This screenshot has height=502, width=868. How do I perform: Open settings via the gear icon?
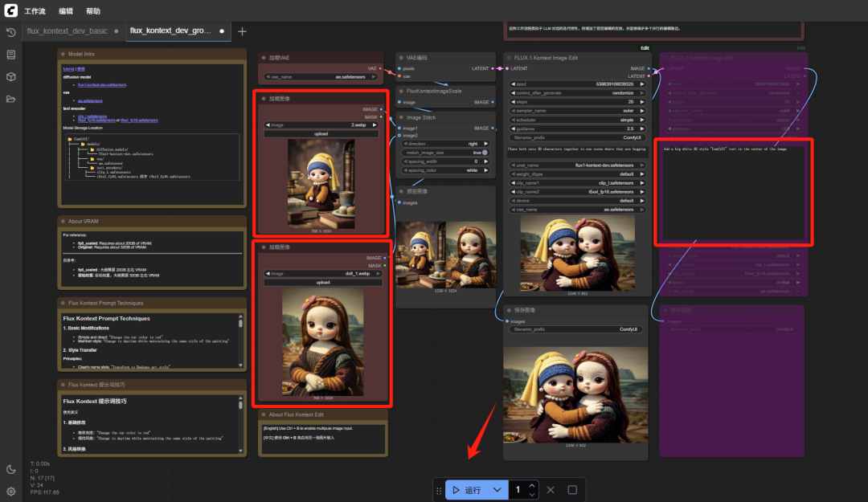[11, 491]
